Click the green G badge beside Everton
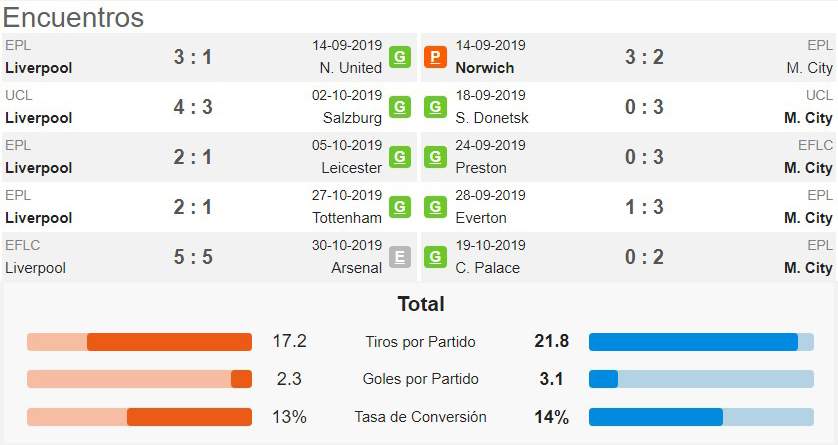The image size is (838, 445). pos(435,207)
